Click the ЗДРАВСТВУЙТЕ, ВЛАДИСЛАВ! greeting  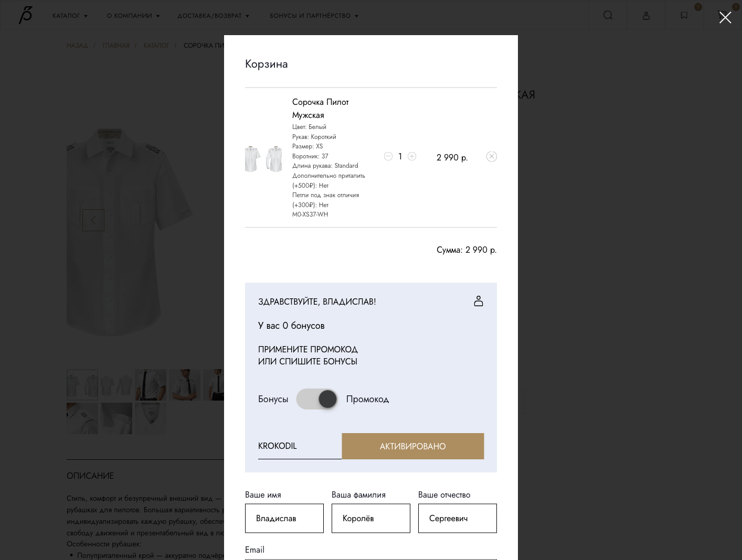(x=317, y=301)
